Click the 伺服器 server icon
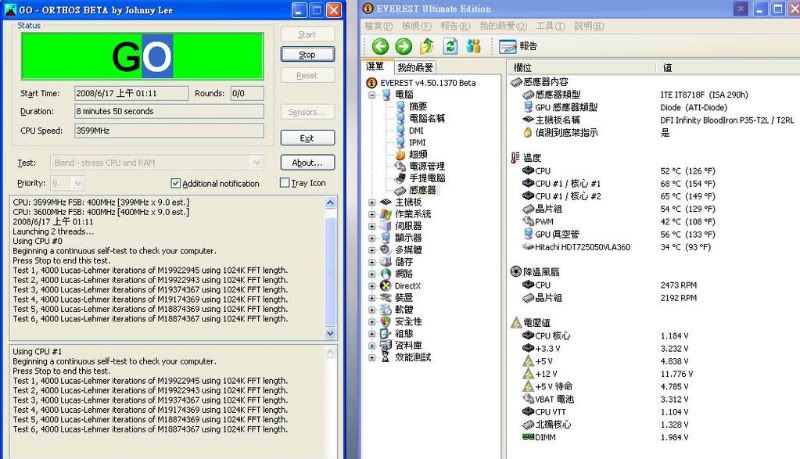Viewport: 800px width, 459px height. coord(386,226)
